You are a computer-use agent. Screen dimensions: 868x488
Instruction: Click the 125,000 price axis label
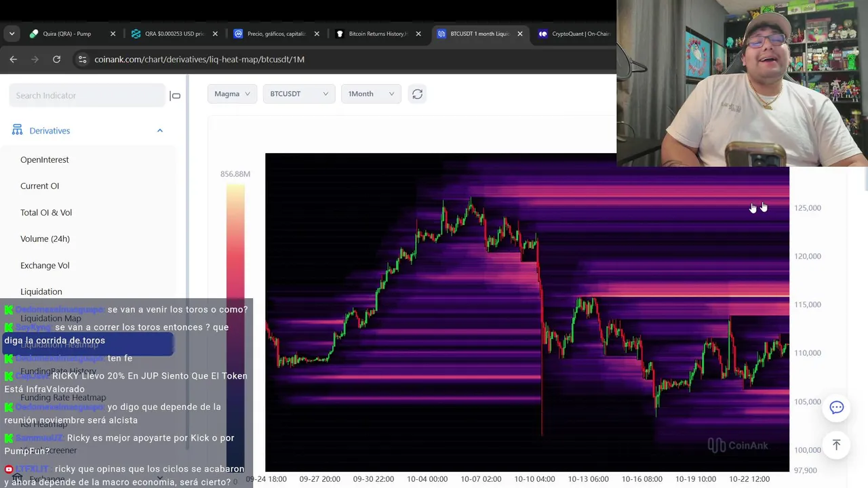[807, 208]
